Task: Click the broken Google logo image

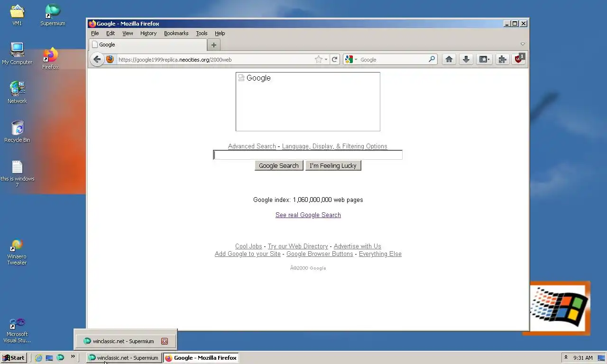Action: 308,101
